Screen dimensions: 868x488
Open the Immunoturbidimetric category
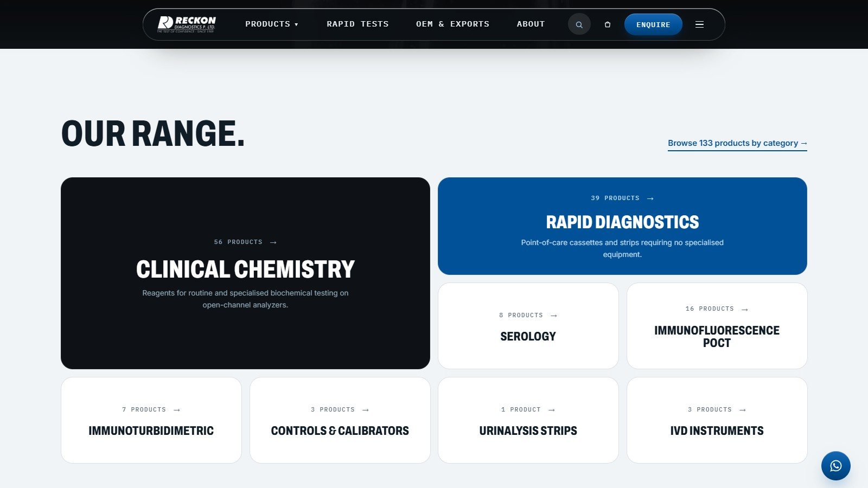tap(151, 420)
